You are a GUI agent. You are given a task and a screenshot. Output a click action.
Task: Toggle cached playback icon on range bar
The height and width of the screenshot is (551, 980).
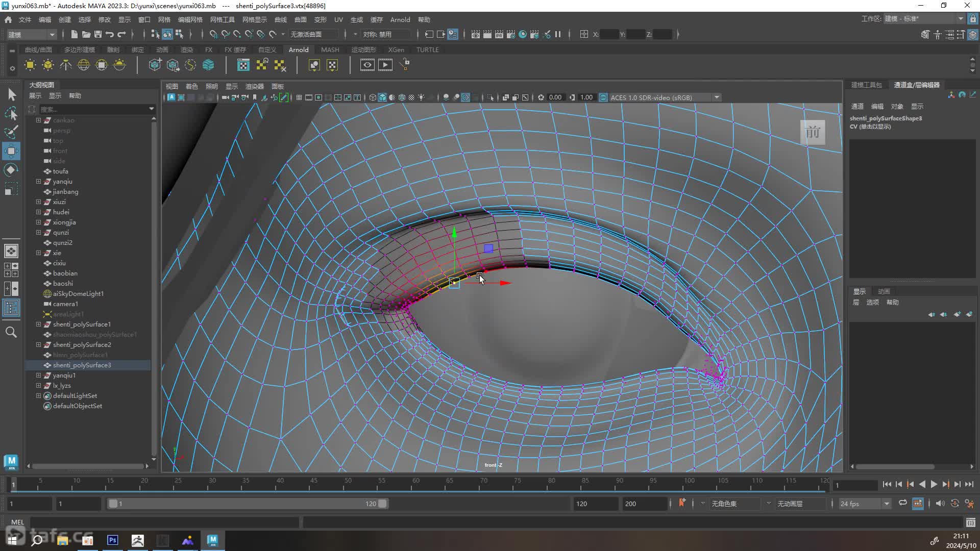pyautogui.click(x=918, y=504)
